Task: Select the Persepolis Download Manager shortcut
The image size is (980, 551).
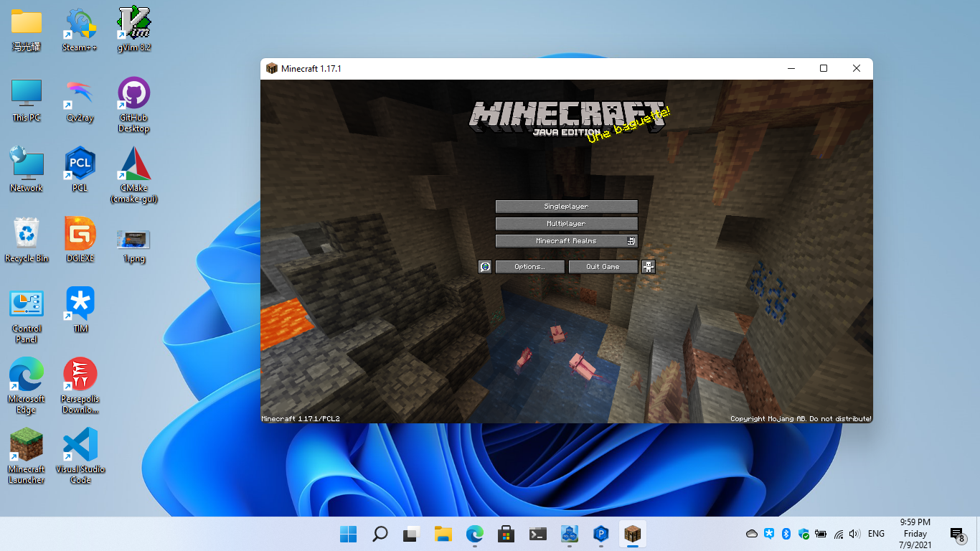Action: point(80,387)
